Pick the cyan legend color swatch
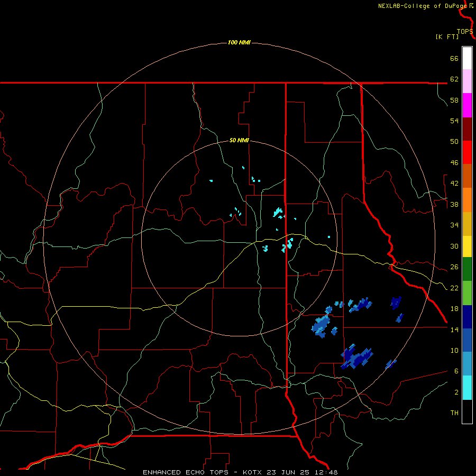The width and height of the screenshot is (476, 476). 467,388
